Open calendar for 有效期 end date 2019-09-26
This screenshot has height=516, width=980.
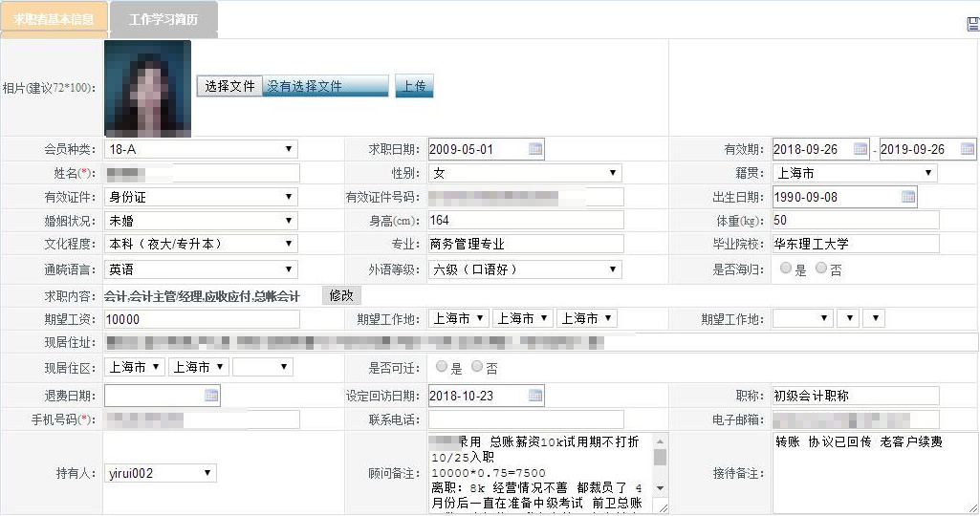click(967, 149)
